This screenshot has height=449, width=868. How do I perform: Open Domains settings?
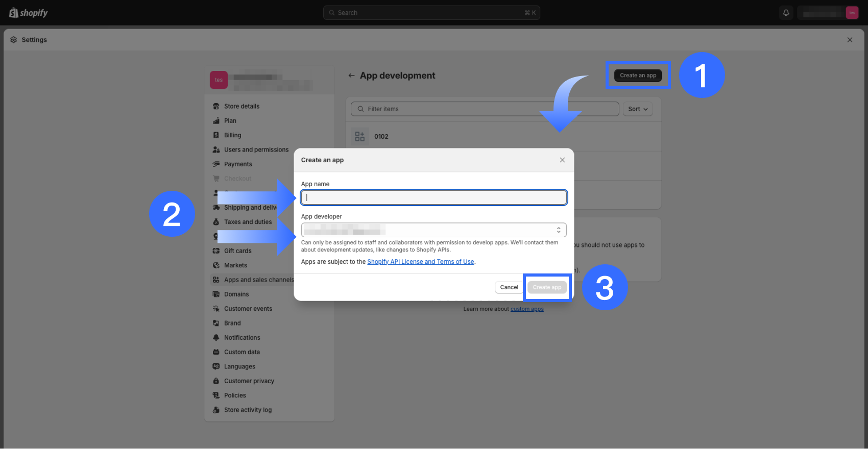point(236,294)
